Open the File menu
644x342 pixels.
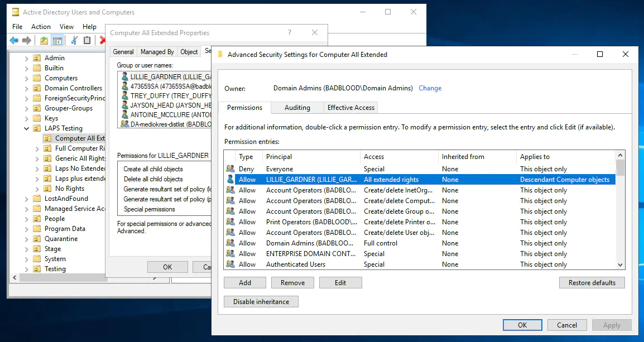[x=17, y=27]
